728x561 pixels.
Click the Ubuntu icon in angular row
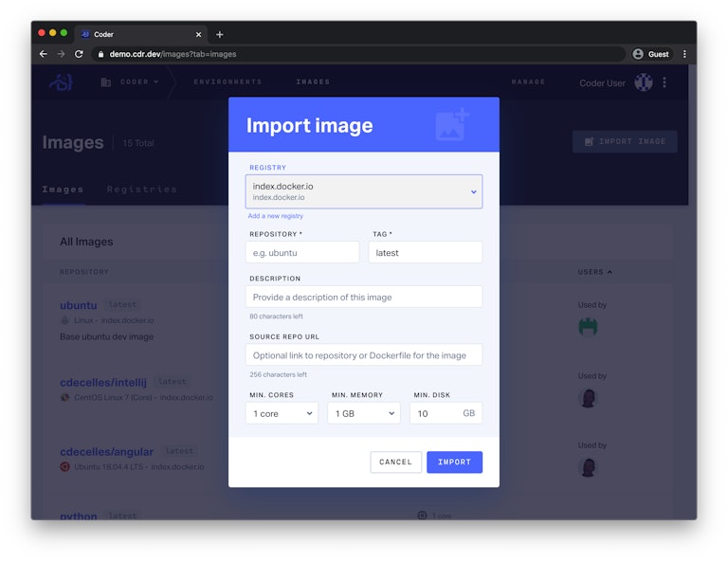(x=65, y=467)
